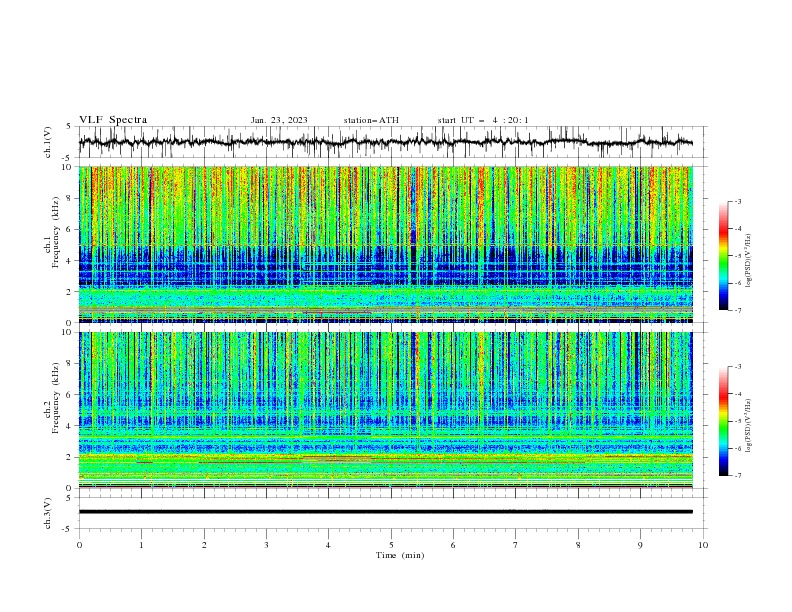Click time axis tick label "6"
Screen dimensions: 792x612
click(x=453, y=545)
